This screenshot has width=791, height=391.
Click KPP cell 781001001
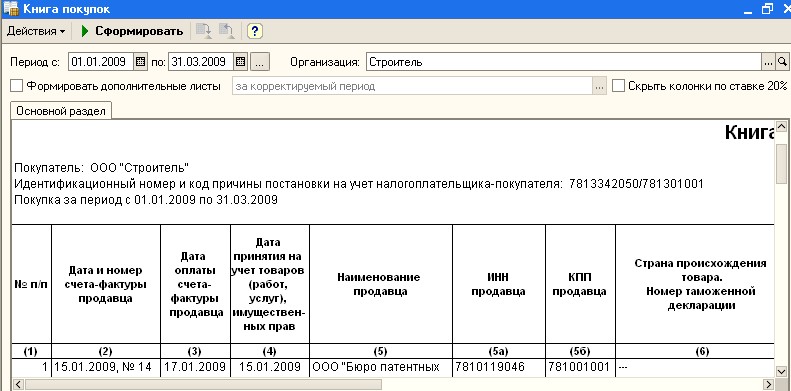(581, 367)
